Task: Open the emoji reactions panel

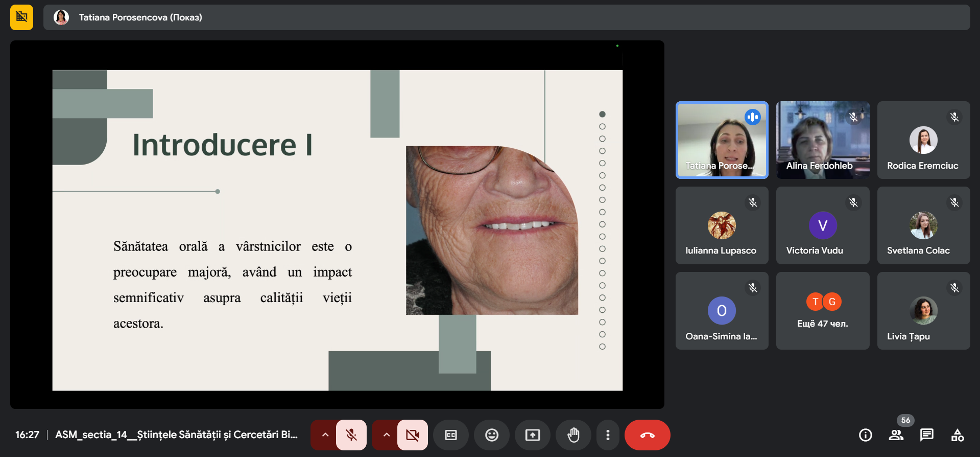Action: coord(492,435)
